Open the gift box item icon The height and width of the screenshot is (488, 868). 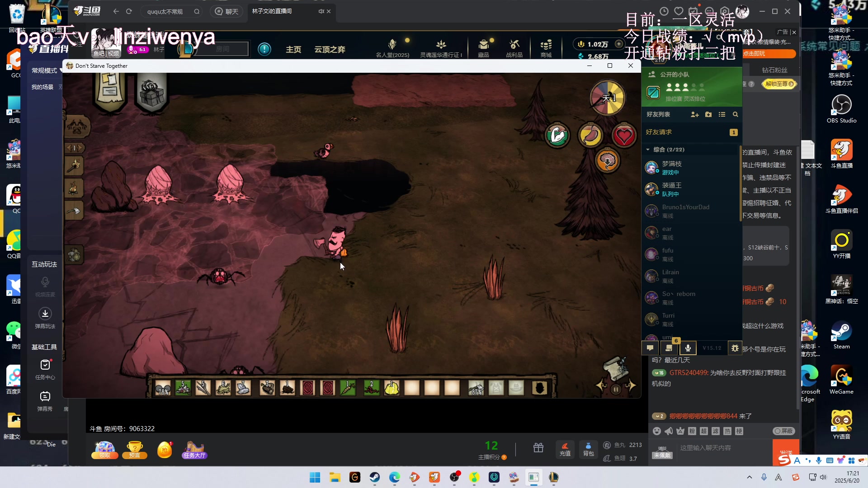152,94
